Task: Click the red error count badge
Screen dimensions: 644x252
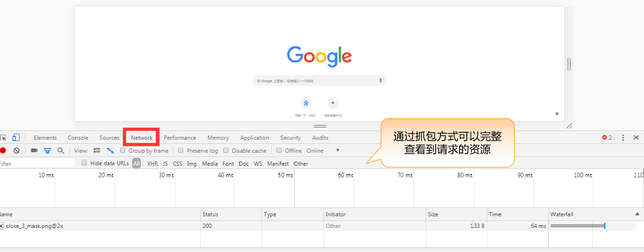Action: (x=607, y=137)
